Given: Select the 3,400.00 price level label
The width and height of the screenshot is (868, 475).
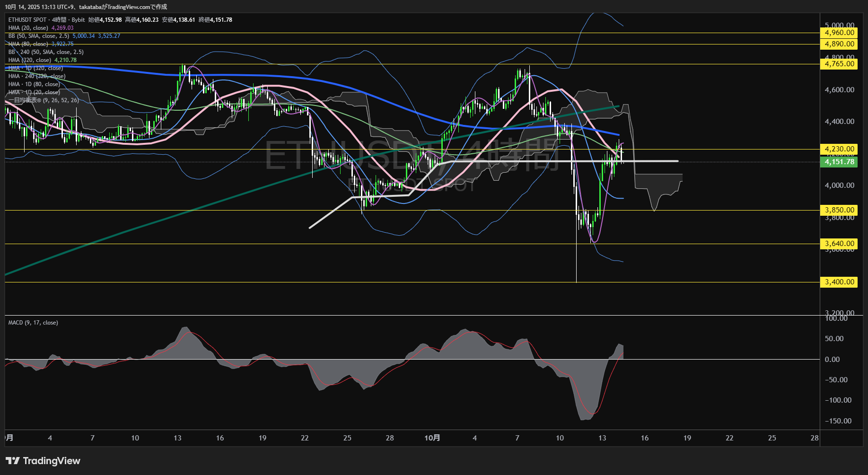Looking at the screenshot, I should coord(839,282).
